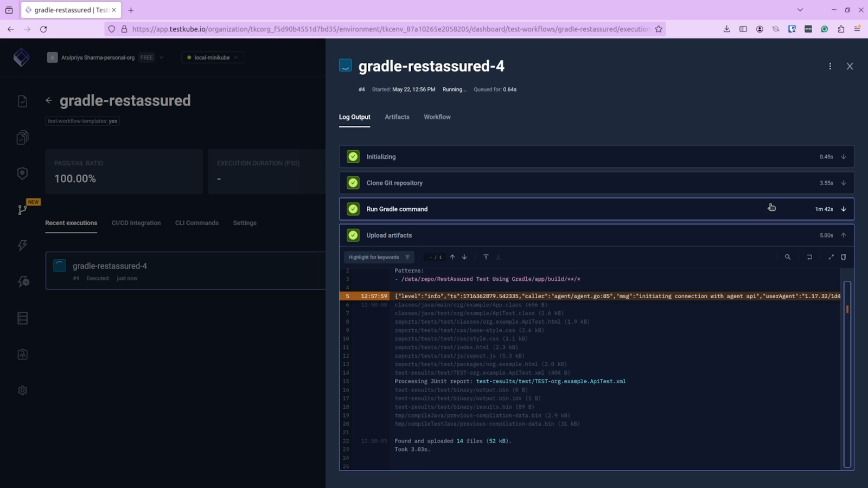The height and width of the screenshot is (488, 868).
Task: Click the PASS/FAIL RATIO 100.00% card
Action: tap(124, 172)
